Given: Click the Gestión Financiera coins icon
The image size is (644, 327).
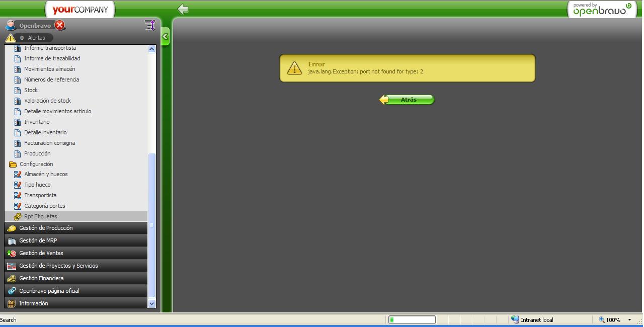Looking at the screenshot, I should coord(11,278).
